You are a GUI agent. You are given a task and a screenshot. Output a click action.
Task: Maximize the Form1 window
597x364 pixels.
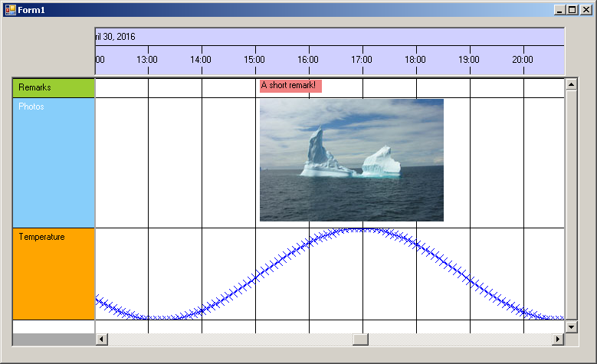click(x=572, y=9)
